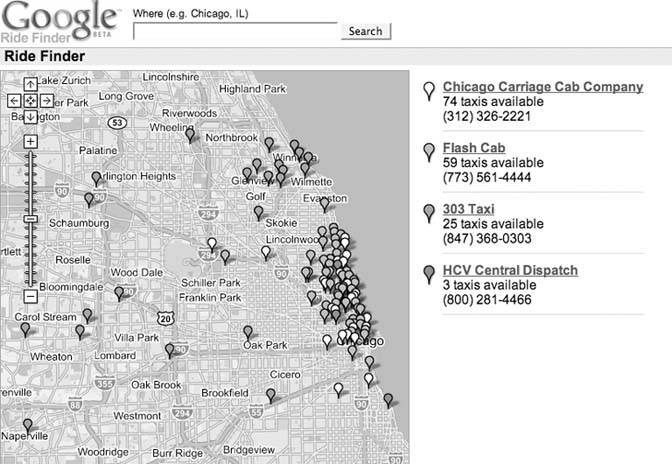672x464 pixels.
Task: Open the HCV Central Dispatch link
Action: point(510,270)
